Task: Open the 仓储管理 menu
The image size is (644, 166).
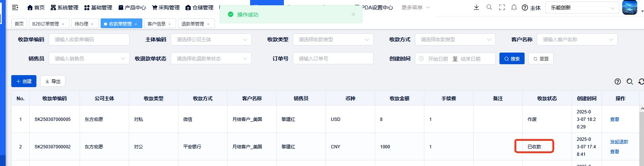Action: pyautogui.click(x=199, y=8)
